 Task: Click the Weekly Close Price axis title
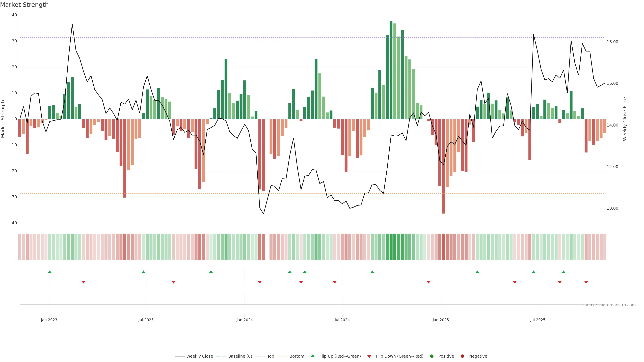(x=625, y=119)
